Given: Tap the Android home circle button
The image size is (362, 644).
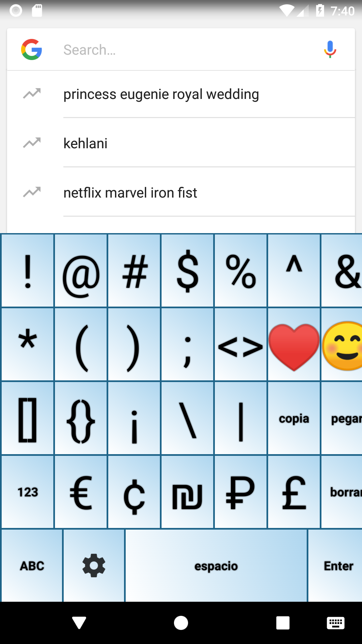Looking at the screenshot, I should (181, 623).
